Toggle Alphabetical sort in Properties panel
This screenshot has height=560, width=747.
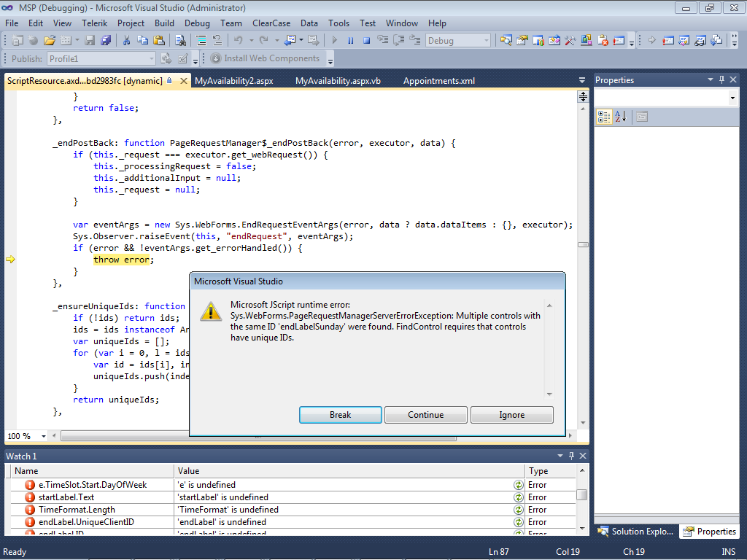click(621, 116)
